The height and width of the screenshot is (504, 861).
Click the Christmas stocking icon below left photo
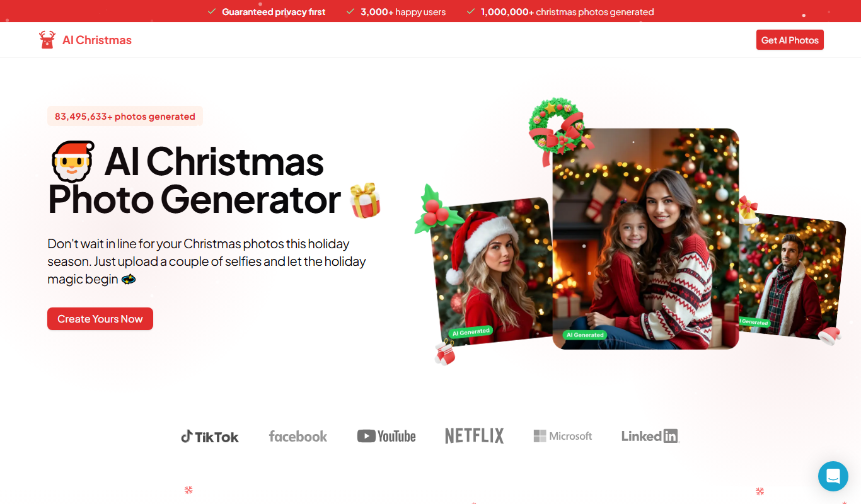[445, 353]
